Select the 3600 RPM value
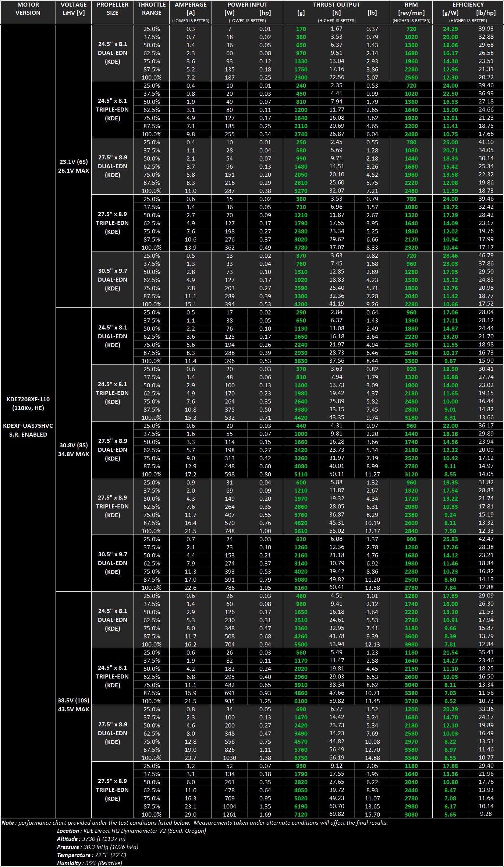The height and width of the screenshot is (867, 504). point(411,636)
